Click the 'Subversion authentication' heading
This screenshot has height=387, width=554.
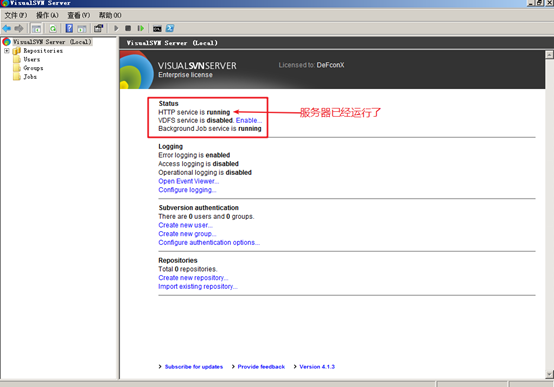[199, 207]
